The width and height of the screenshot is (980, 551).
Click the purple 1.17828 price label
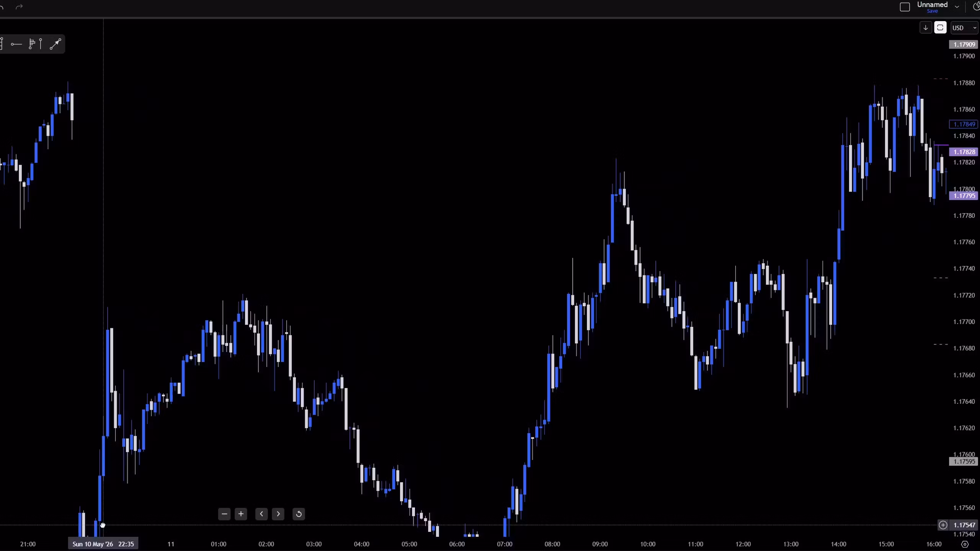click(964, 152)
